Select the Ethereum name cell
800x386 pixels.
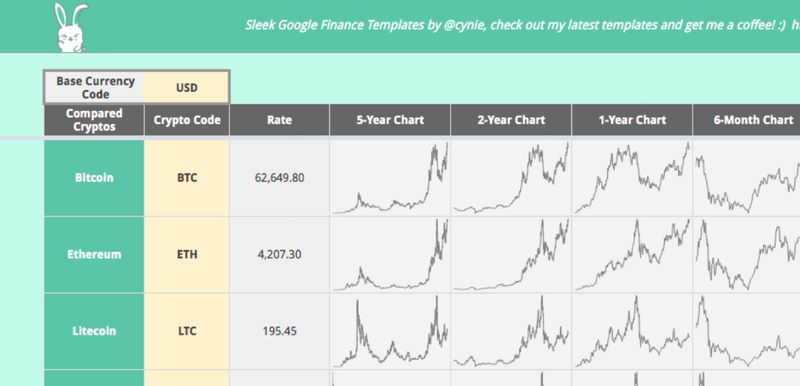point(94,254)
